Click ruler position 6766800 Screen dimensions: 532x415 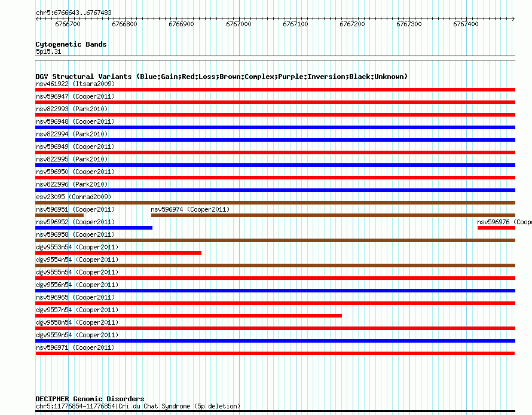point(124,24)
